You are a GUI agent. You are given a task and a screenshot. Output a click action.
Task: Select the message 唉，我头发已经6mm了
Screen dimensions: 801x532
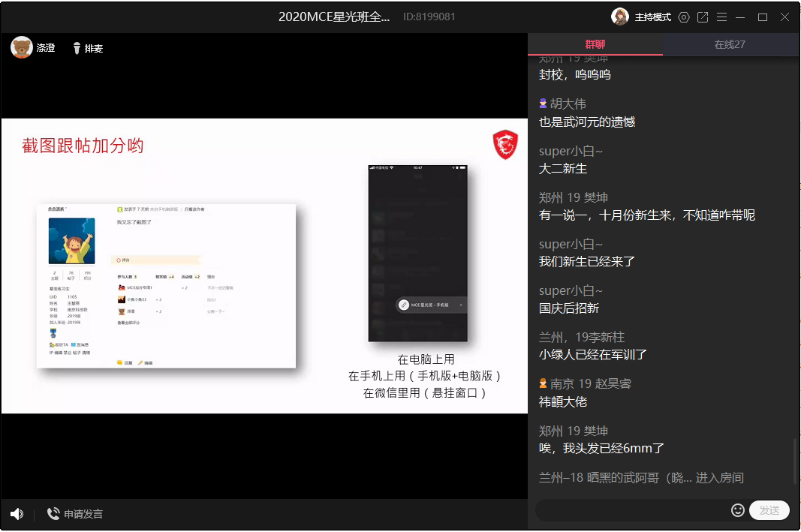click(x=602, y=448)
